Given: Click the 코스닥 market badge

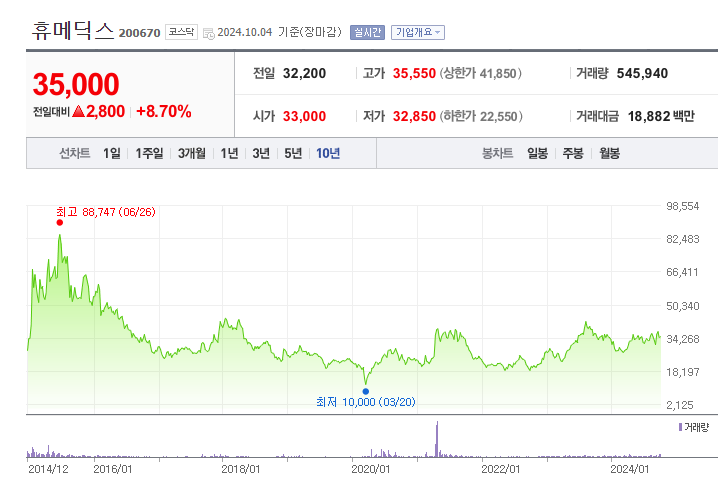Looking at the screenshot, I should pyautogui.click(x=181, y=32).
